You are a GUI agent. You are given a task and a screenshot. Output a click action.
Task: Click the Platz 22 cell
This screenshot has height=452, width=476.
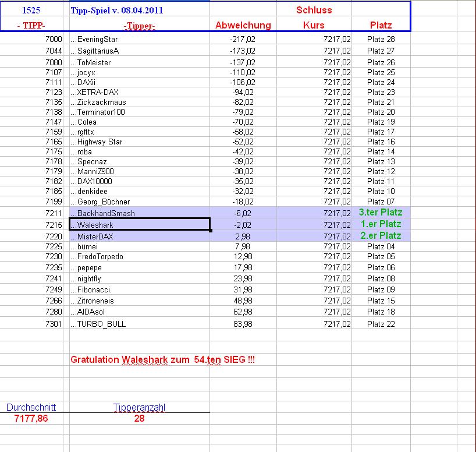pyautogui.click(x=381, y=324)
